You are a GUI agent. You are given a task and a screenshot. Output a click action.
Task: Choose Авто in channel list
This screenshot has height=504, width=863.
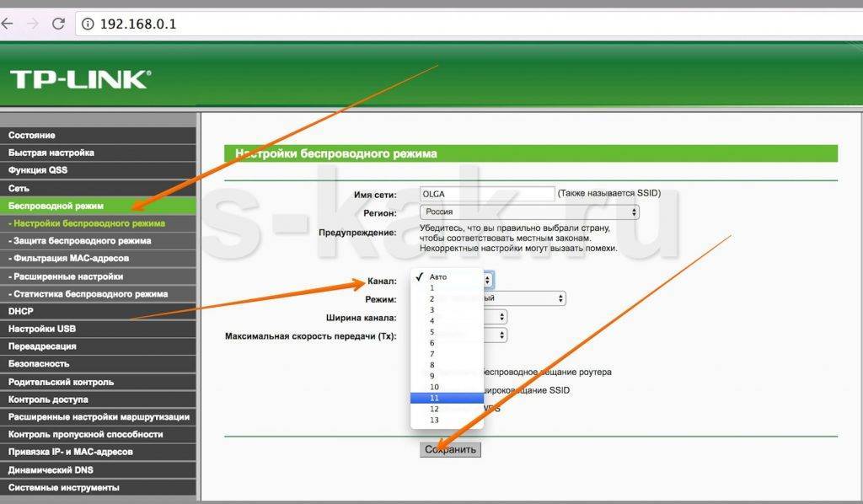point(447,276)
